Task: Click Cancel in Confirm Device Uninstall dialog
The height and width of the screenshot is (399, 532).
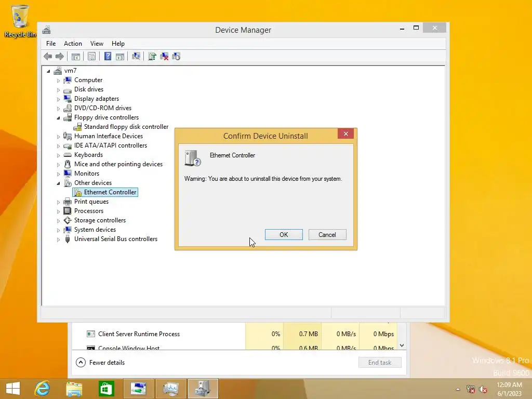Action: [x=327, y=234]
